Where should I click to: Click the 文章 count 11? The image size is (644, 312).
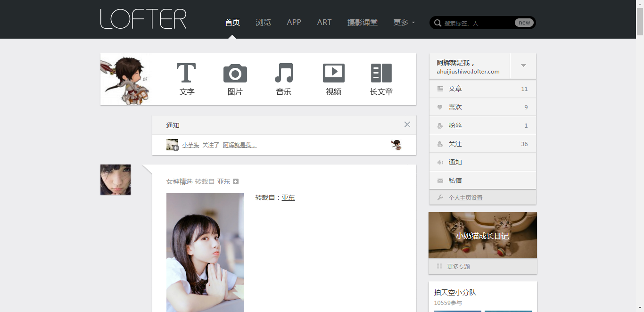(x=524, y=89)
